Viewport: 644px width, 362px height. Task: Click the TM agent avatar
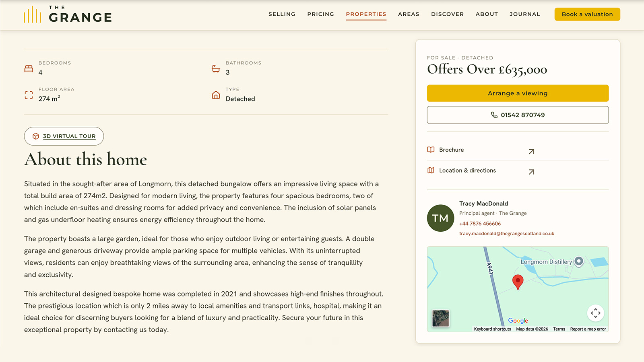point(440,218)
